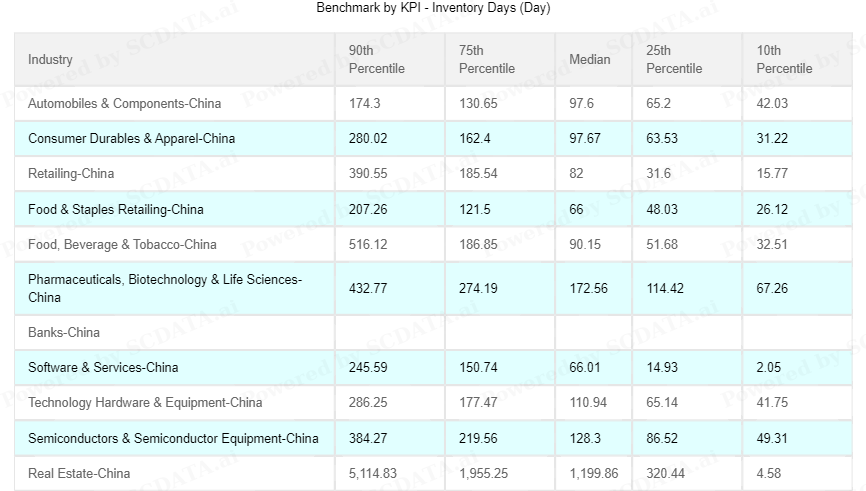Image resolution: width=866 pixels, height=491 pixels.
Task: Select the Median column header
Action: [589, 60]
